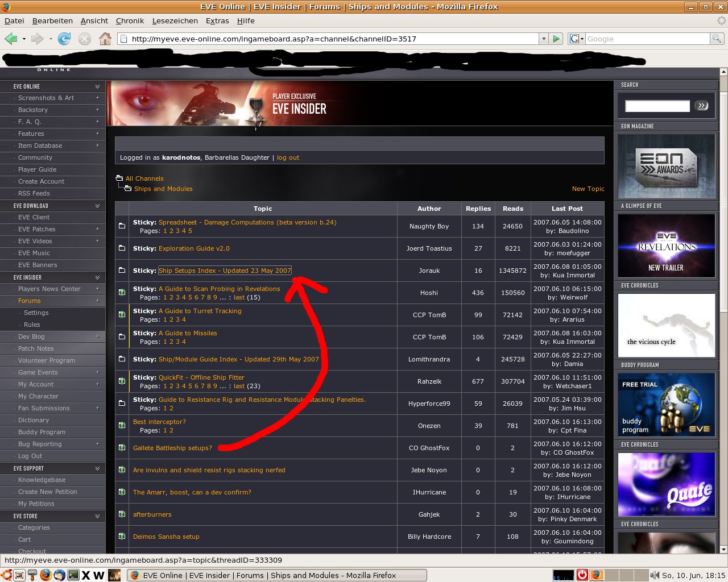Click the thread icon beside Best interceptor?
The height and width of the screenshot is (582, 728).
pyautogui.click(x=122, y=425)
